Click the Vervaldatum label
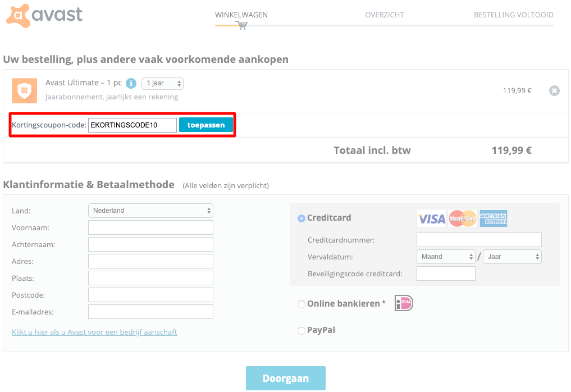This screenshot has height=392, width=571. (330, 257)
